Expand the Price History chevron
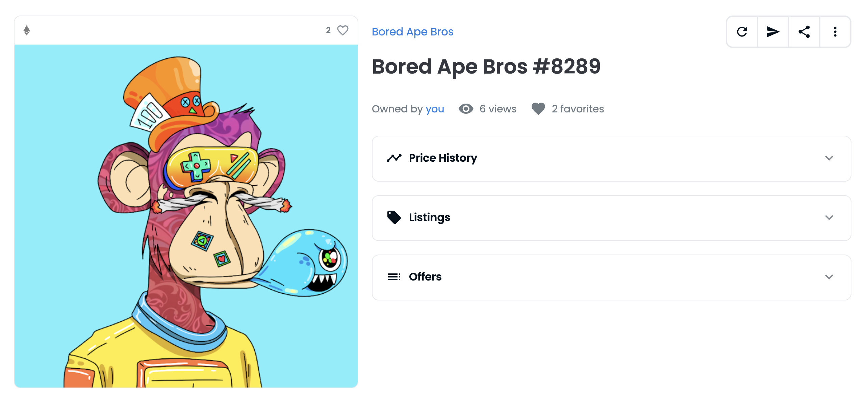868x399 pixels. coord(829,158)
